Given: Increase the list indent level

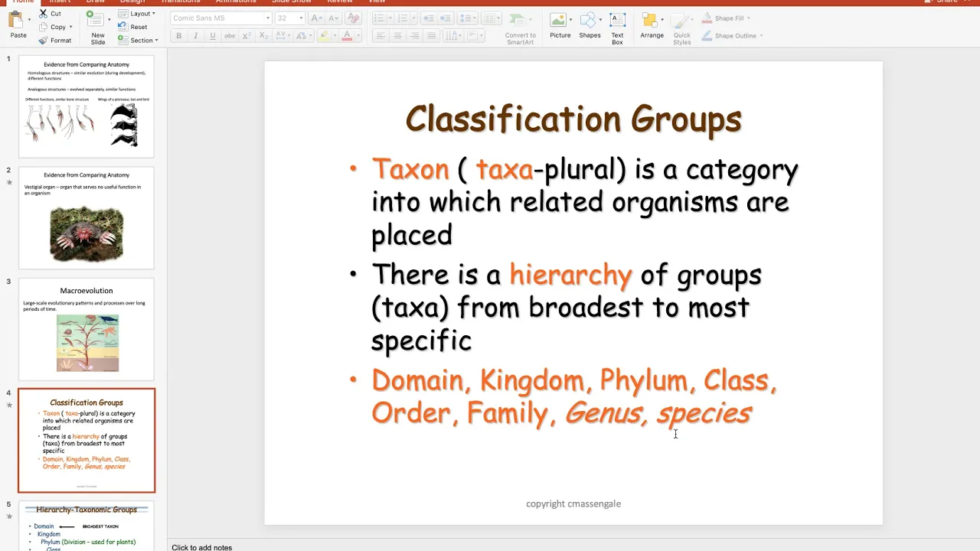Looking at the screenshot, I should click(446, 18).
